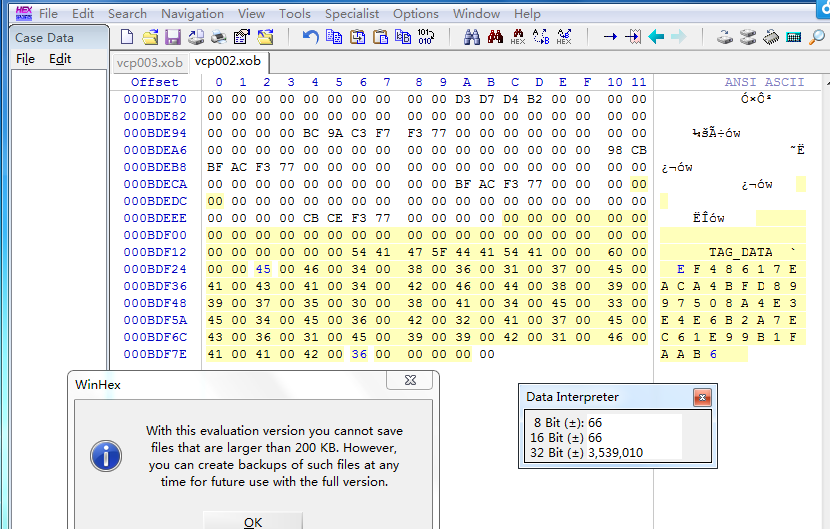Click the Undo arrow icon
Image resolution: width=830 pixels, height=529 pixels.
310,37
